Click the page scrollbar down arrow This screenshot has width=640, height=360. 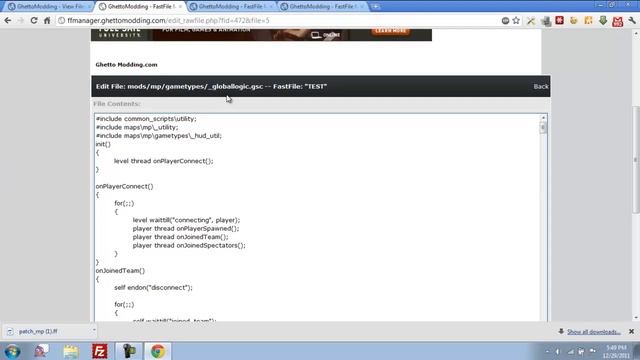636,318
